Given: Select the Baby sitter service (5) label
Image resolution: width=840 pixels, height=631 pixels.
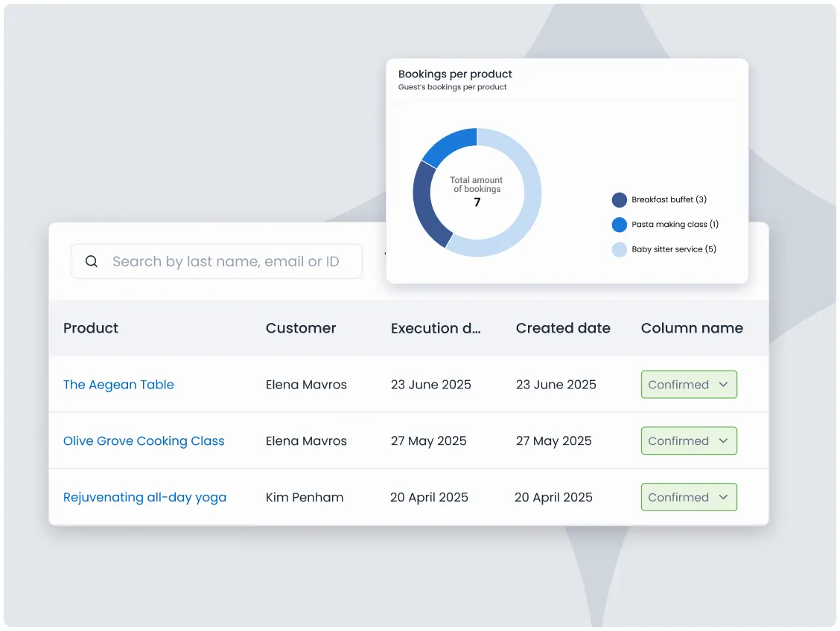Looking at the screenshot, I should pyautogui.click(x=674, y=249).
